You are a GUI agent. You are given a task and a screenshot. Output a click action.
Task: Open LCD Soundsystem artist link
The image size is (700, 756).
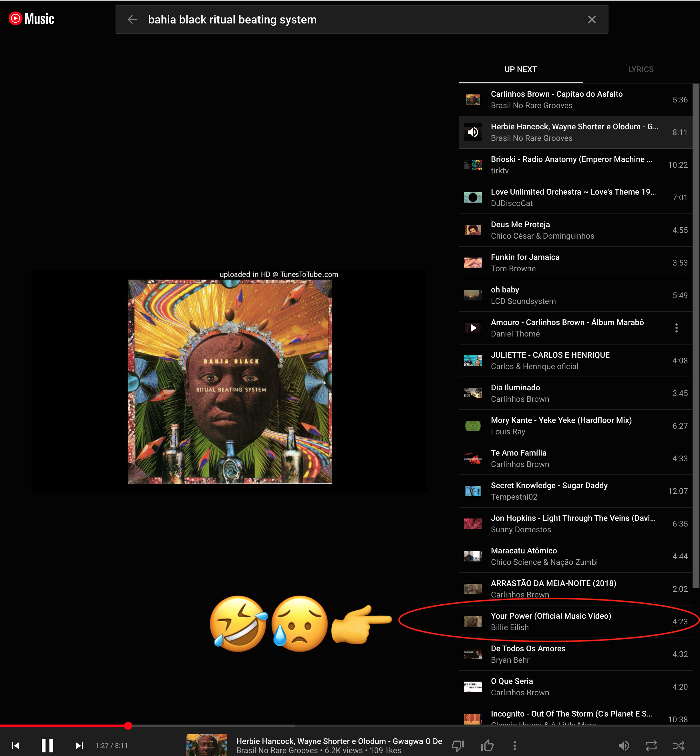click(x=523, y=301)
